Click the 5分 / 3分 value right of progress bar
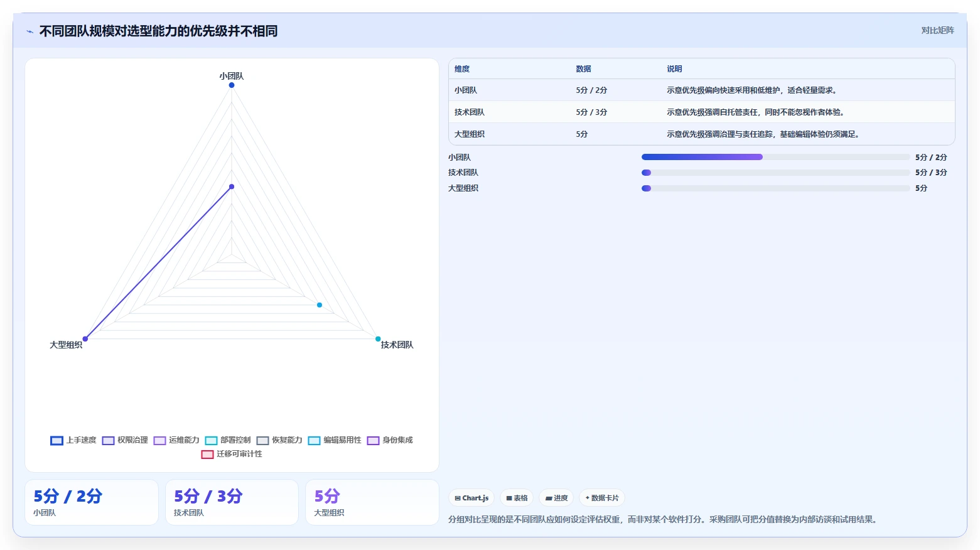 point(931,173)
